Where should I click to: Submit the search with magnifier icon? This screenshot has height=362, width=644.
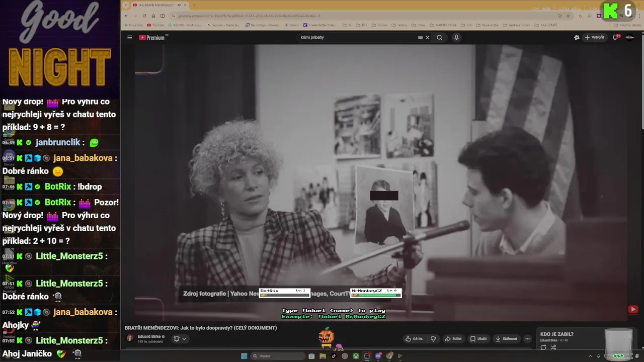[439, 37]
